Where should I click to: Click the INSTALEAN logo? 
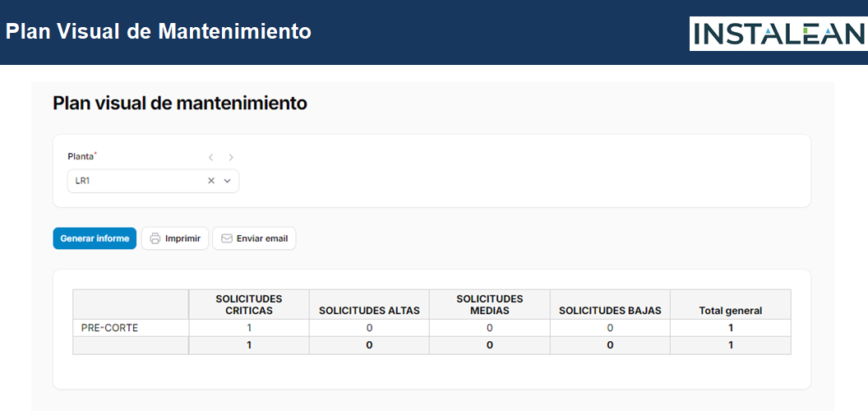(778, 34)
